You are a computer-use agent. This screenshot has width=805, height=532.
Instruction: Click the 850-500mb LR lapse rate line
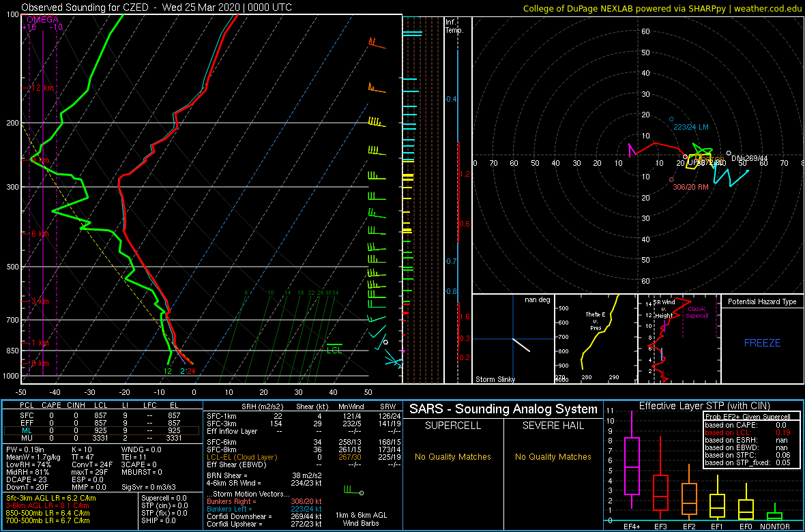pyautogui.click(x=46, y=512)
